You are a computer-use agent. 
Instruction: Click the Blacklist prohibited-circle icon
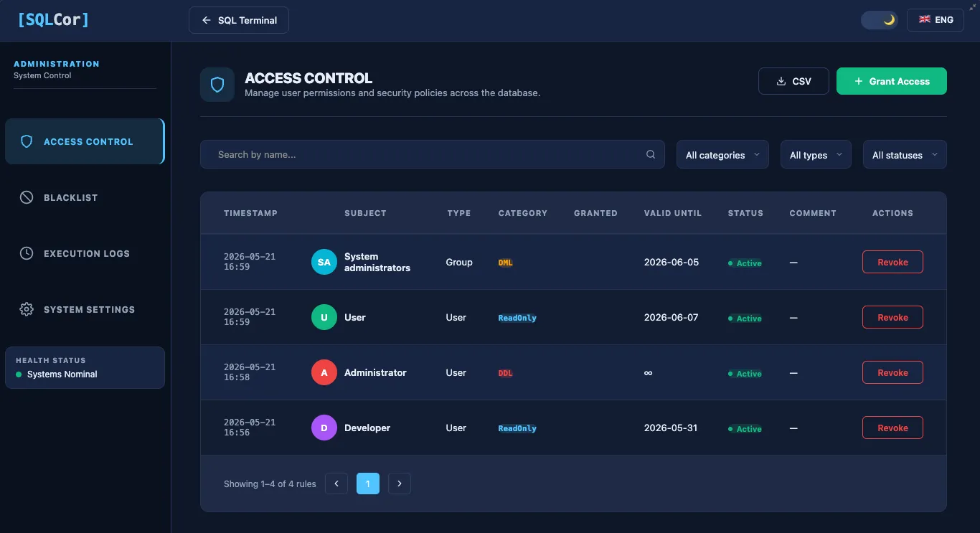coord(27,197)
